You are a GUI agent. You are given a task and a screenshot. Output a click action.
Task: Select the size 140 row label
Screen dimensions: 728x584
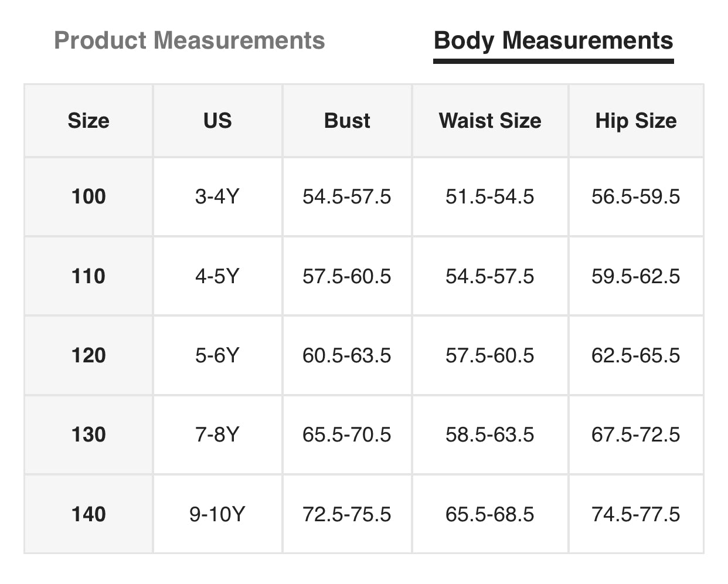pos(89,514)
